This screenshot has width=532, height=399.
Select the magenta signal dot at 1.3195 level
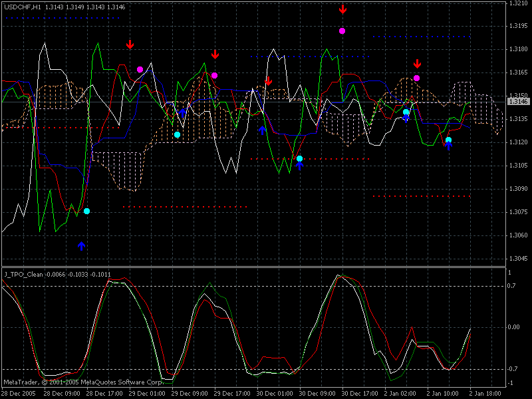point(342,31)
